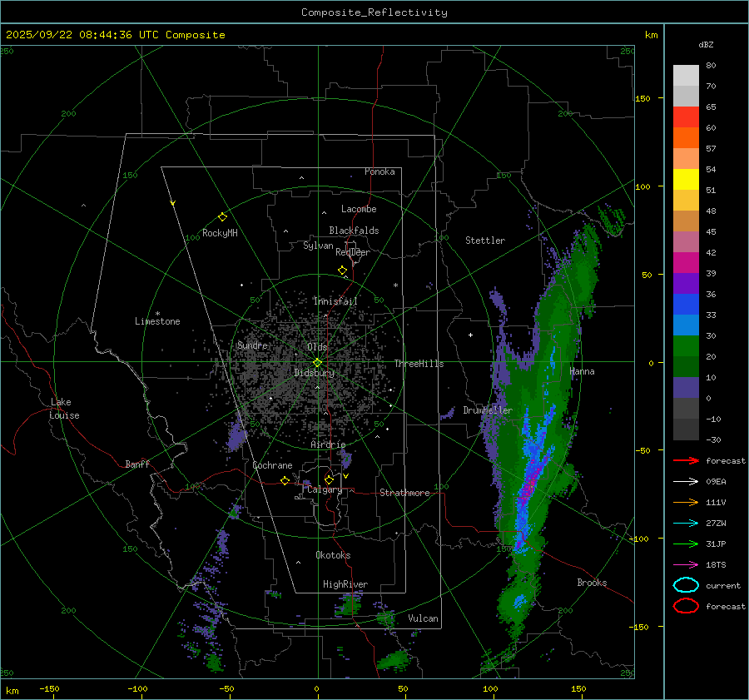Click the red forecast arrow in legend

(686, 460)
